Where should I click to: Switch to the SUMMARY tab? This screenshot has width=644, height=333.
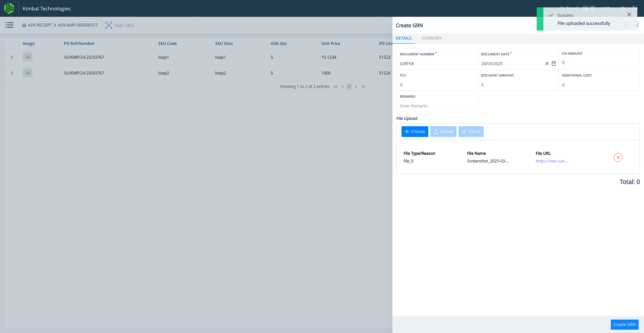(x=432, y=38)
